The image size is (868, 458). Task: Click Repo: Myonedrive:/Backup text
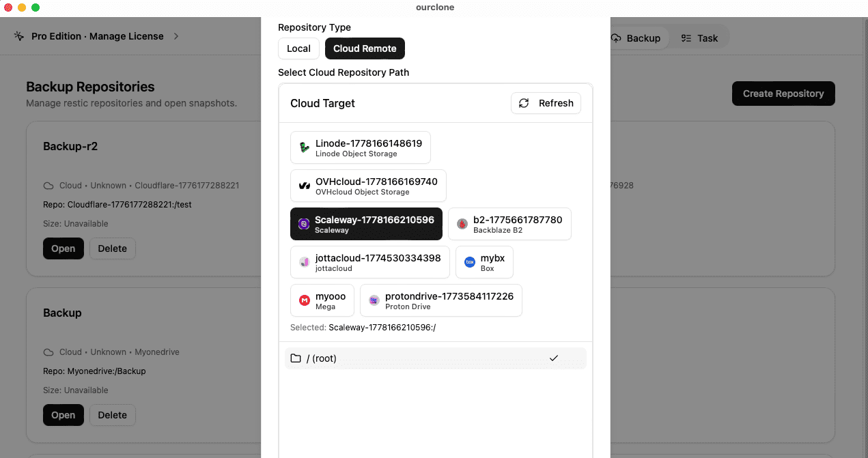94,371
